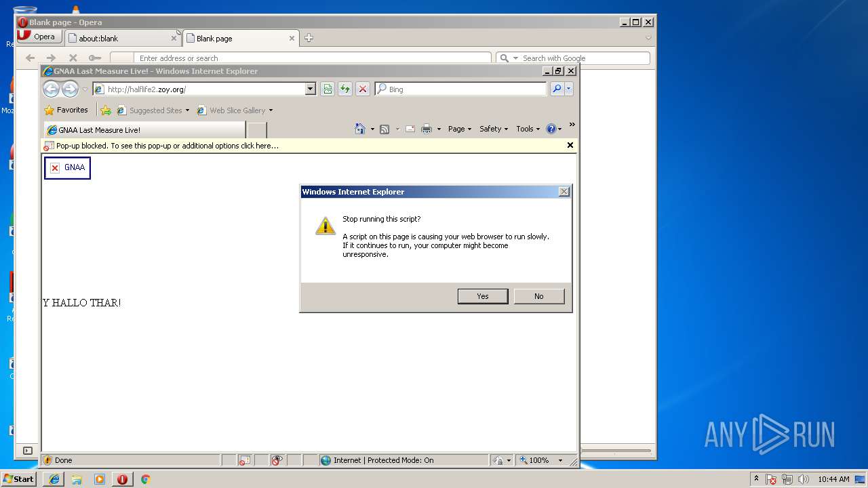The image size is (868, 488).
Task: Open the Suggested Sites link
Action: [153, 110]
